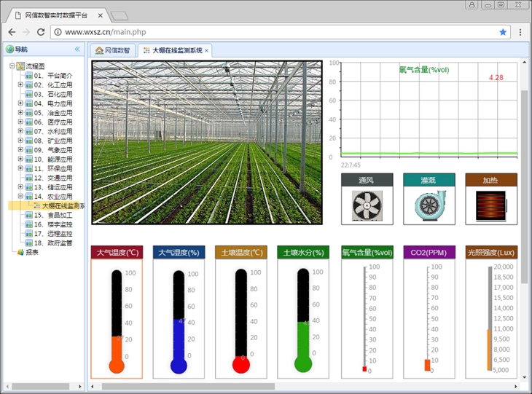Click the CO2(PPM) header label

(x=429, y=252)
